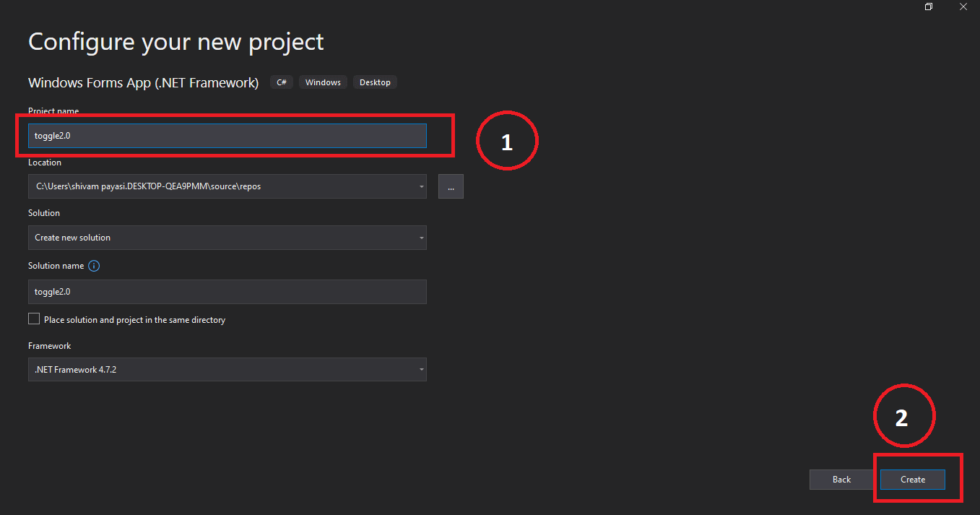Viewport: 980px width, 515px height.
Task: Click the Create new solution option
Action: (x=72, y=238)
